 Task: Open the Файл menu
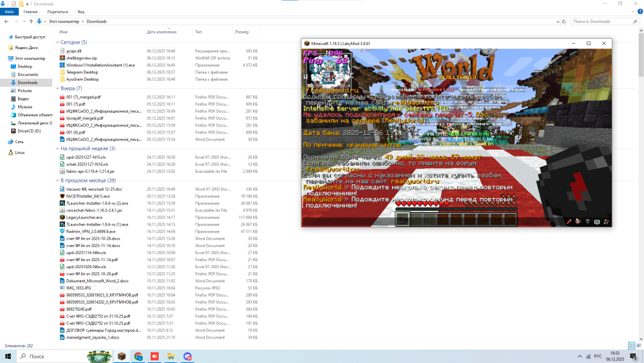click(9, 12)
